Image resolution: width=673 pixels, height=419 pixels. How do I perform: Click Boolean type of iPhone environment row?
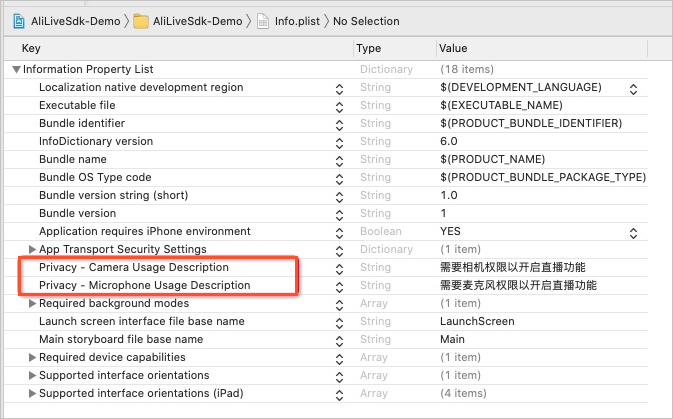(x=381, y=231)
